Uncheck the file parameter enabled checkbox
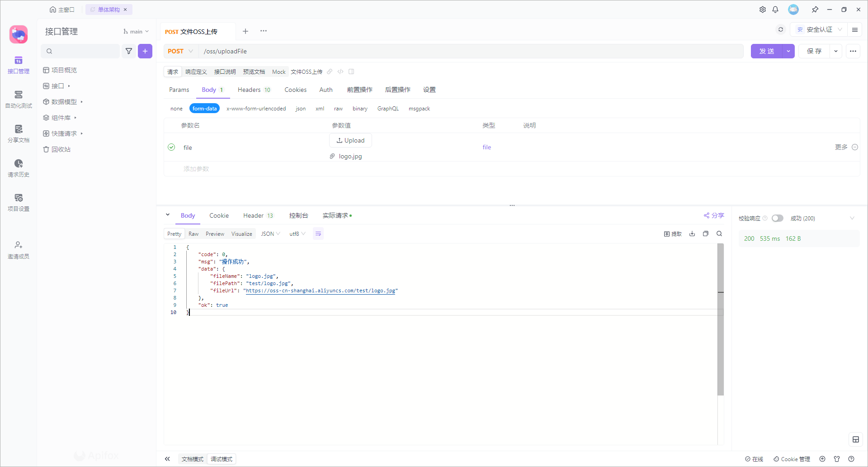 [171, 147]
